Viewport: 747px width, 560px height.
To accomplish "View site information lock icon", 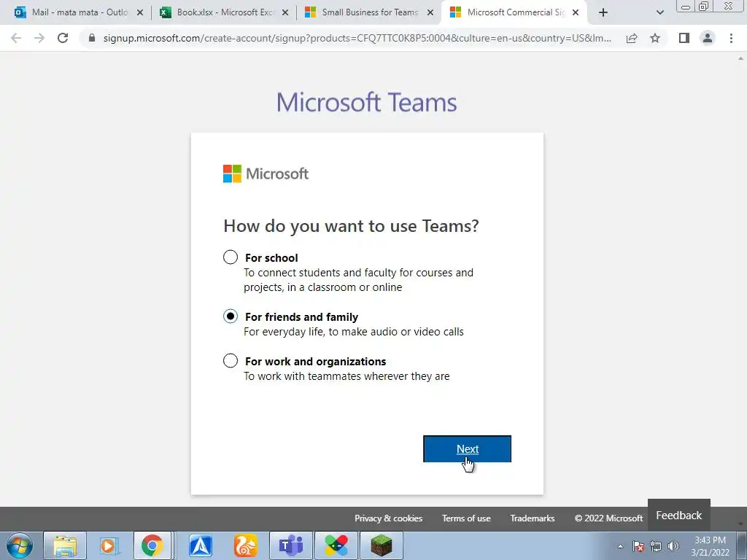I will pyautogui.click(x=92, y=38).
